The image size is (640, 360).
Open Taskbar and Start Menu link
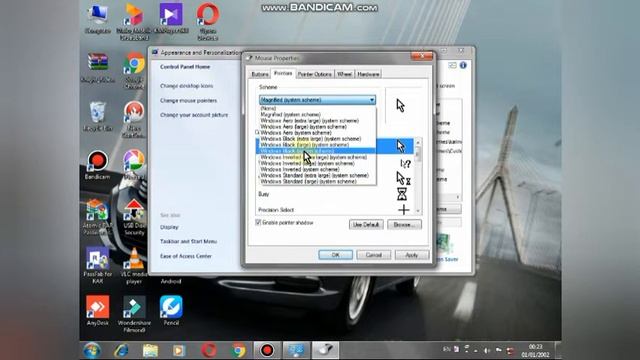point(188,242)
